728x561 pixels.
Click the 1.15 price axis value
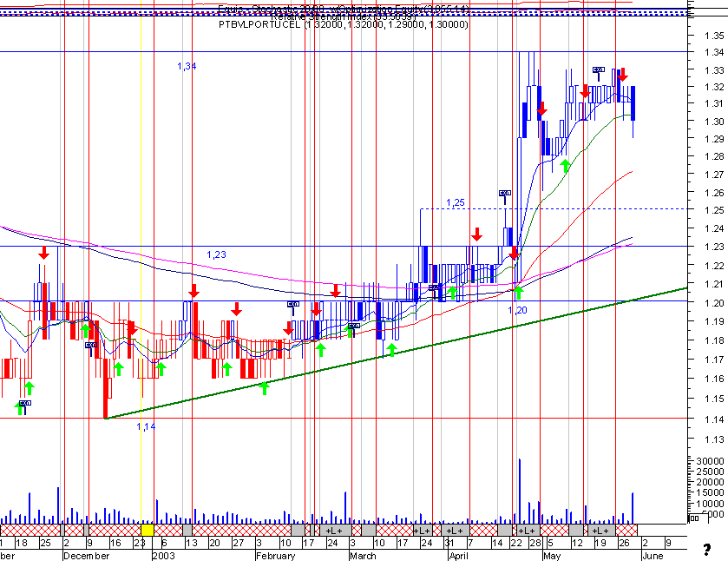click(x=714, y=399)
